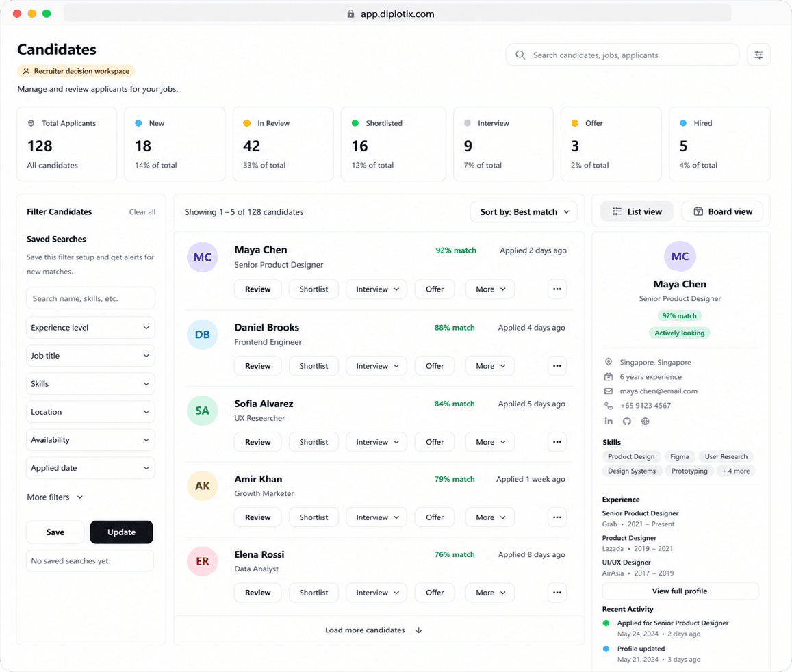This screenshot has width=792, height=672.
Task: Click the search magnifier icon
Action: tap(520, 55)
